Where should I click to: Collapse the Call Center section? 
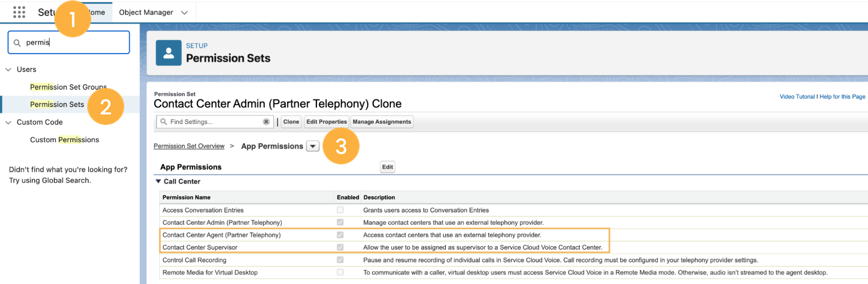pos(158,181)
